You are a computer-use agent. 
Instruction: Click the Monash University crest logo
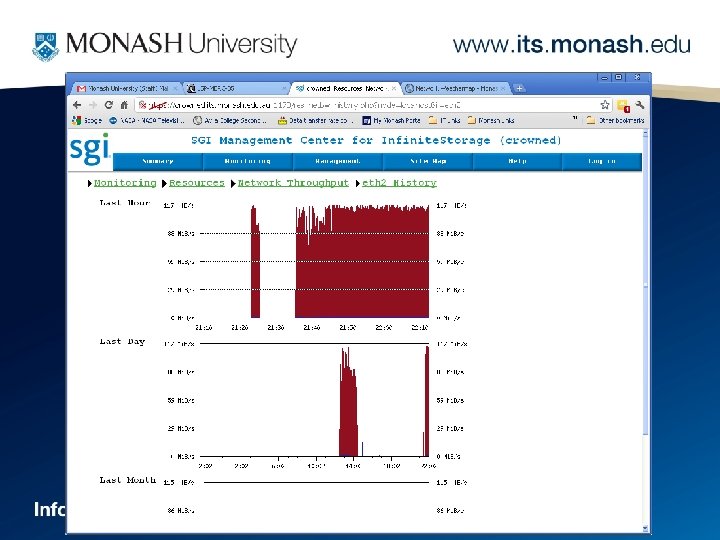(x=45, y=46)
